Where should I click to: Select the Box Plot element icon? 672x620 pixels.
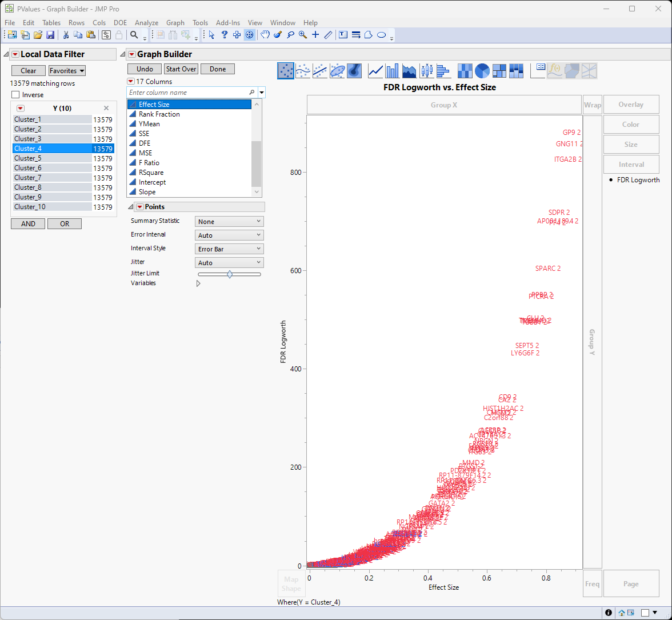click(426, 70)
